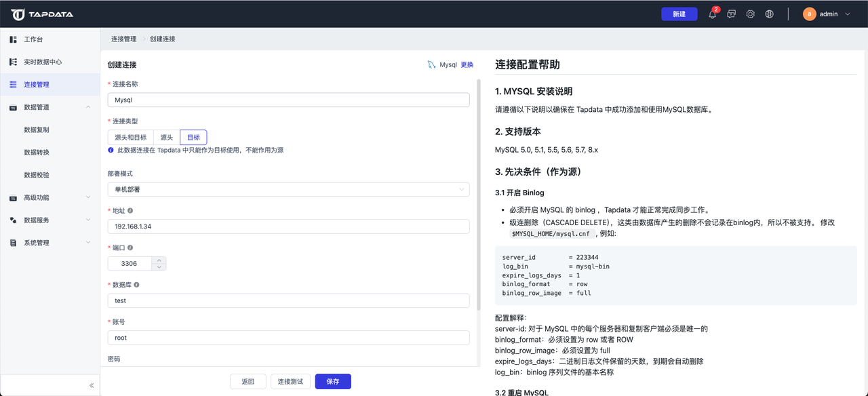Open 工作台 in the sidebar
This screenshot has height=396, width=868.
[50, 39]
